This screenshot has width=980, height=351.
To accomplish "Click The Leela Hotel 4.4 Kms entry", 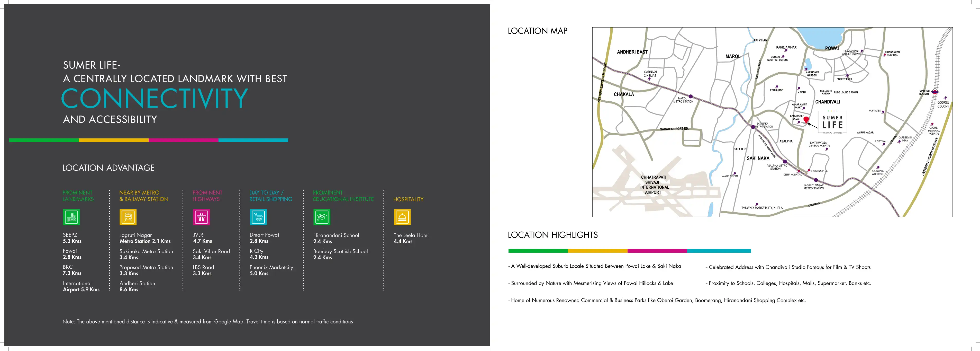I will pyautogui.click(x=411, y=238).
